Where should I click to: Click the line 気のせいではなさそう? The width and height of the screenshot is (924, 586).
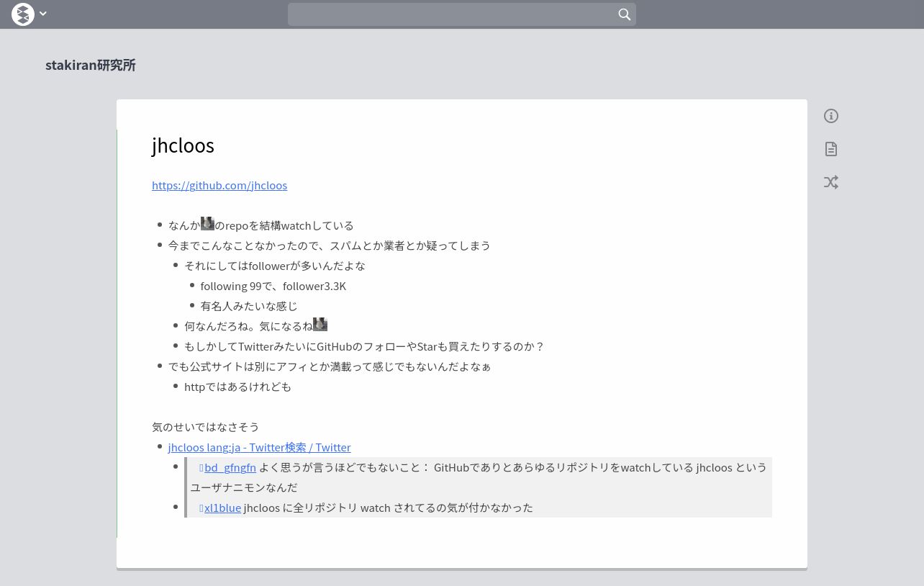point(205,427)
